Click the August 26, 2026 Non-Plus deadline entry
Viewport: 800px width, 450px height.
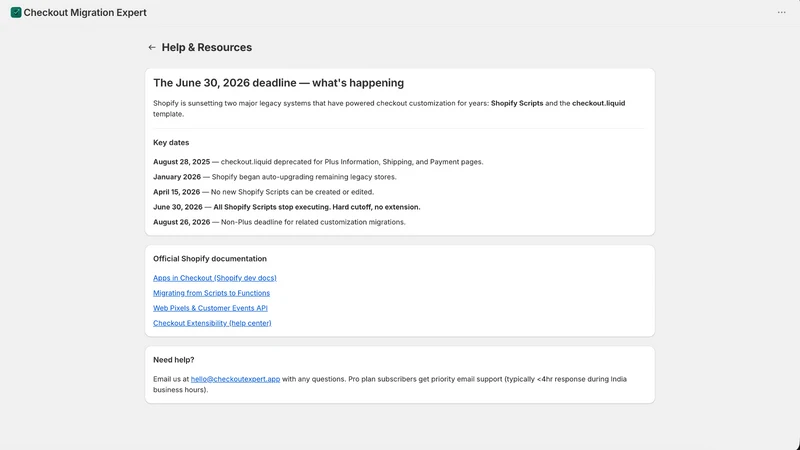(279, 222)
